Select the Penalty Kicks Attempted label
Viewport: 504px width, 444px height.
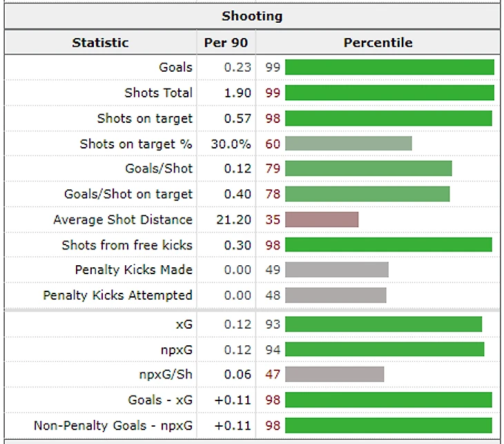coord(117,295)
